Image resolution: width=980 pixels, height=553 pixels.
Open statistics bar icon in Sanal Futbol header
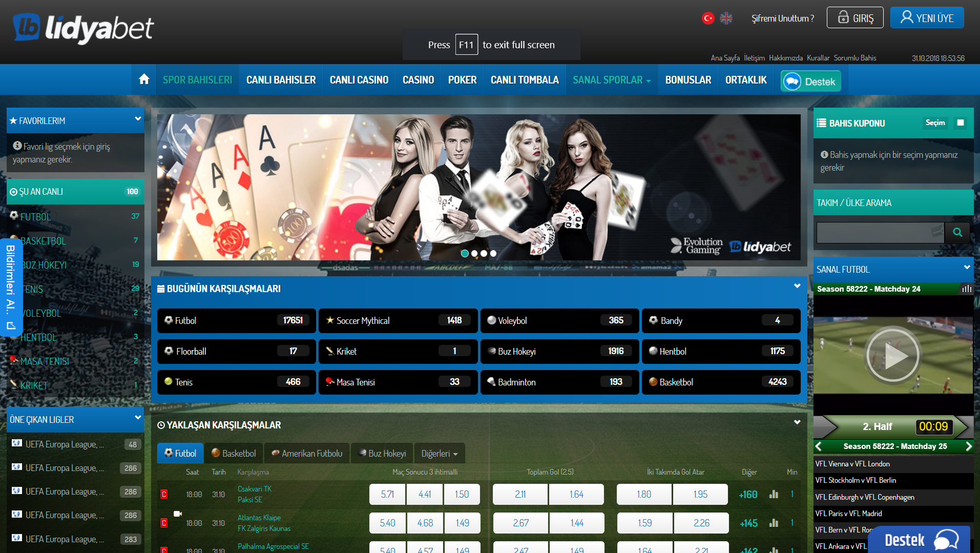coord(966,289)
